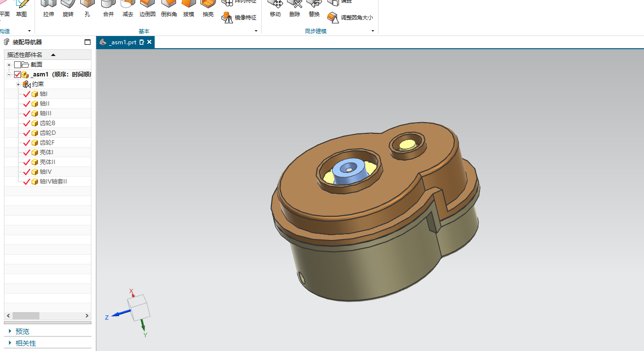This screenshot has width=644, height=351.
Task: Close the _asm1.prt tab
Action: 149,42
